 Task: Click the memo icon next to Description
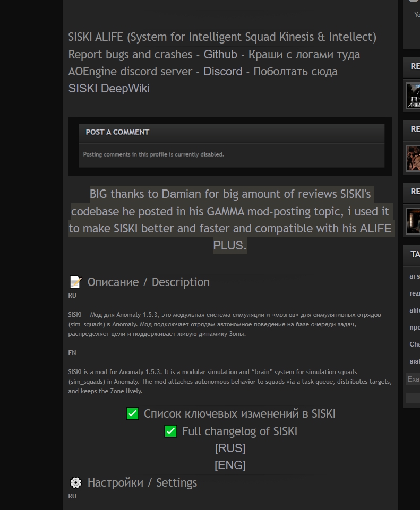point(75,282)
